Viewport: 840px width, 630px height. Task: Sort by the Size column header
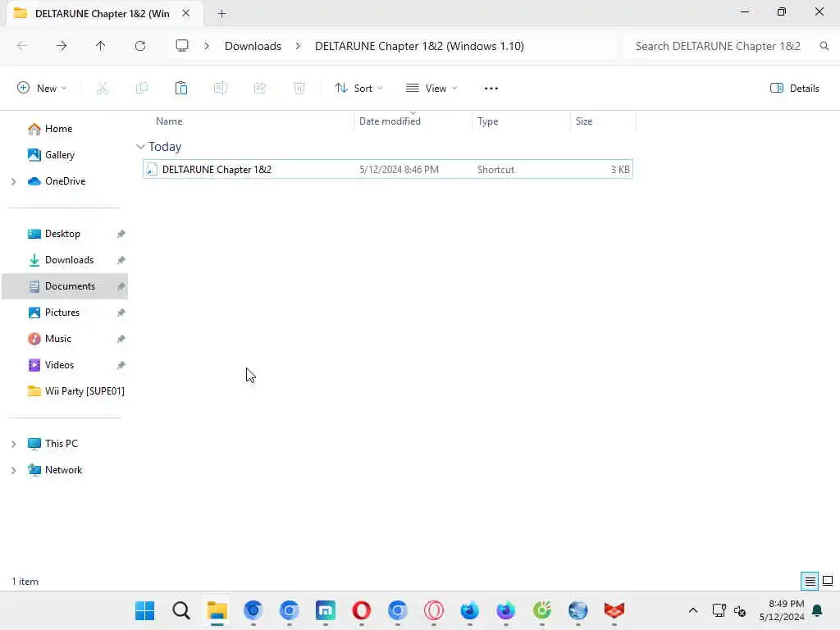[x=584, y=121]
